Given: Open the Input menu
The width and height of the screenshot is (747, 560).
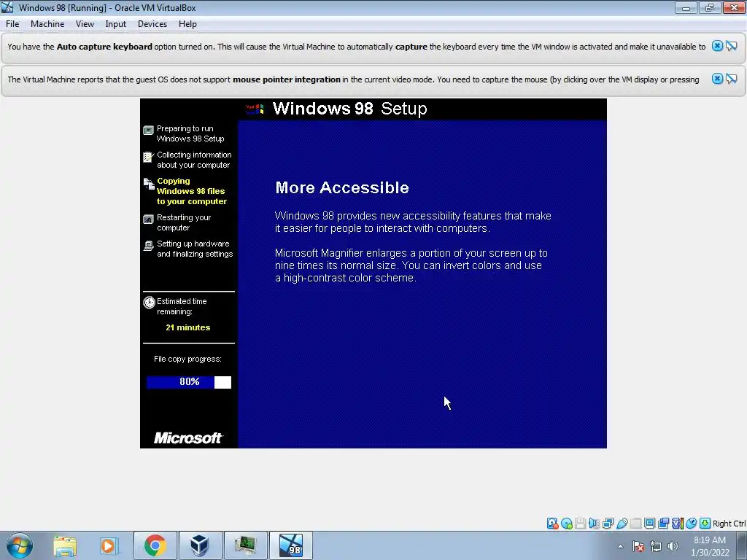Looking at the screenshot, I should click(115, 24).
